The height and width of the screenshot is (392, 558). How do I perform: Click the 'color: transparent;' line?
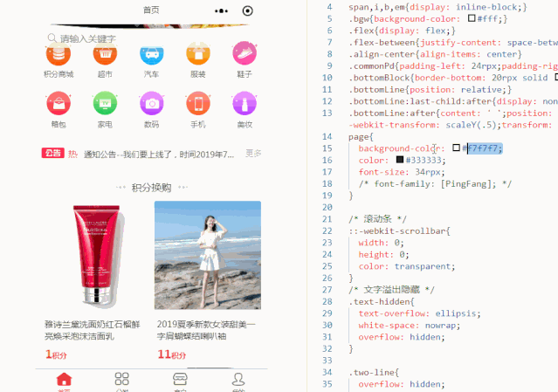(407, 267)
